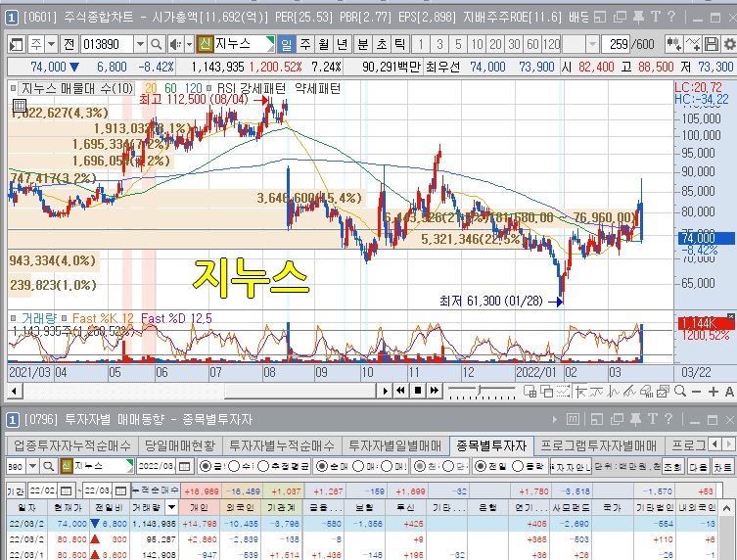Select the 등락 radio button
Screen dimensions: 737x560
tap(518, 466)
